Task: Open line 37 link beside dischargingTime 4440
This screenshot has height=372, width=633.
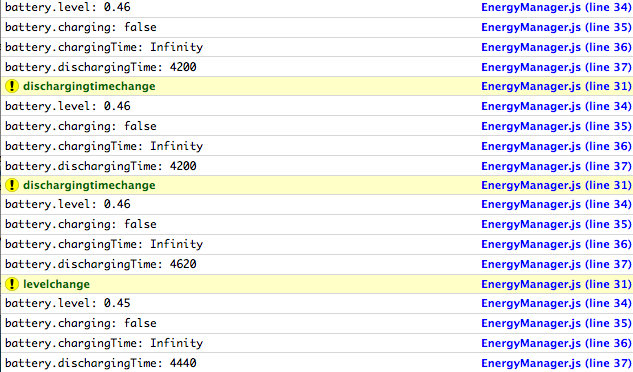Action: [556, 363]
